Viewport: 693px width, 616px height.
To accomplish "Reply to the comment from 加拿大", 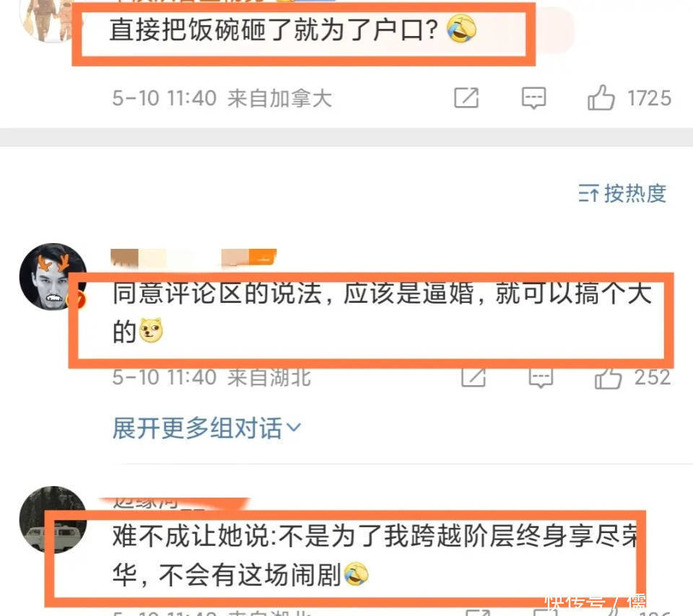I will pos(534,97).
